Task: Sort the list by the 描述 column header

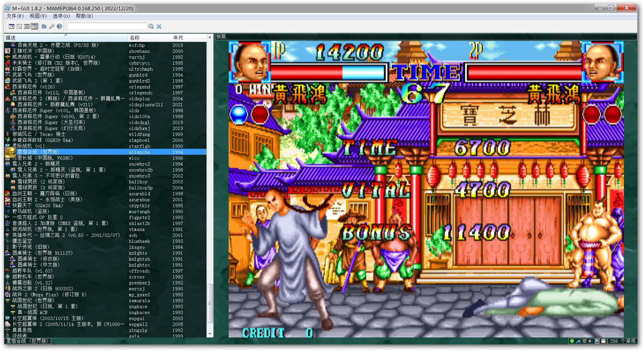Action: click(66, 38)
